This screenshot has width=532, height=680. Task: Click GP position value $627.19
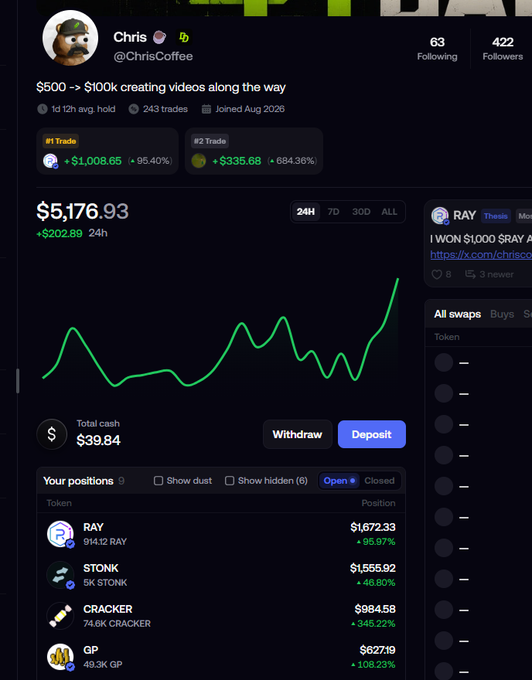[x=377, y=650]
